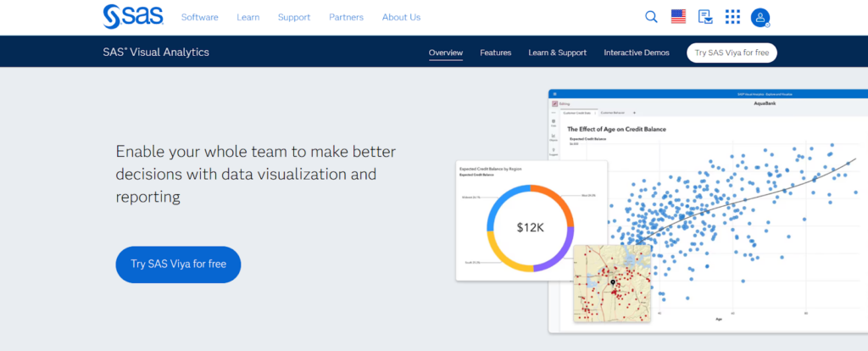Click the map thumbnail with red dots

612,283
